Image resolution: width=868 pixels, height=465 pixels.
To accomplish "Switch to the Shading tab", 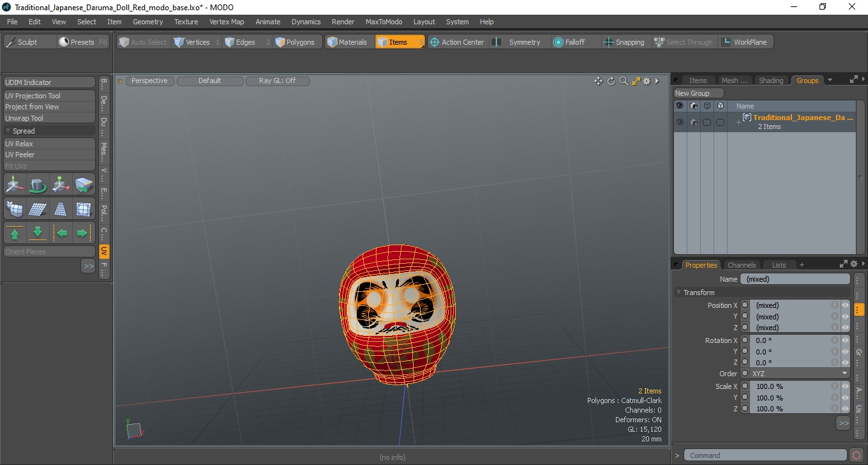I will tap(771, 80).
